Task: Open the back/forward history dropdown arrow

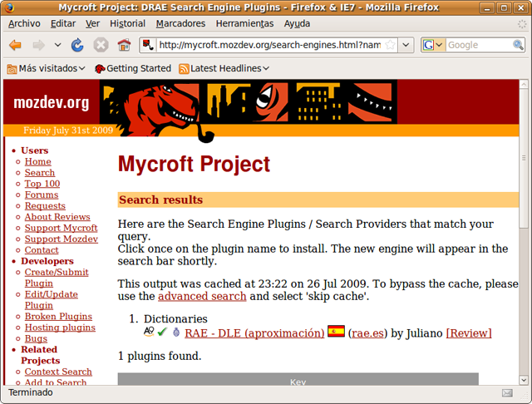Action: 57,45
